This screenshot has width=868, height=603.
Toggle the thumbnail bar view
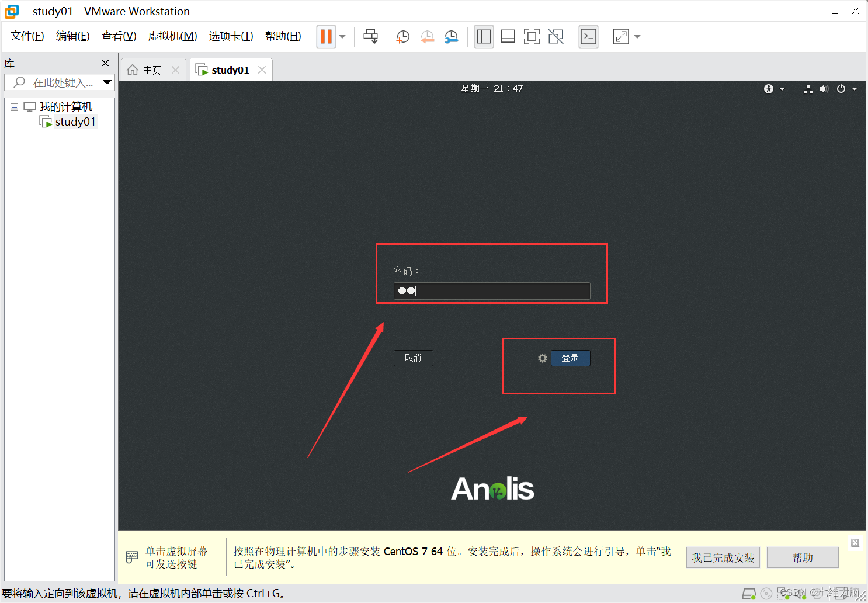(508, 37)
